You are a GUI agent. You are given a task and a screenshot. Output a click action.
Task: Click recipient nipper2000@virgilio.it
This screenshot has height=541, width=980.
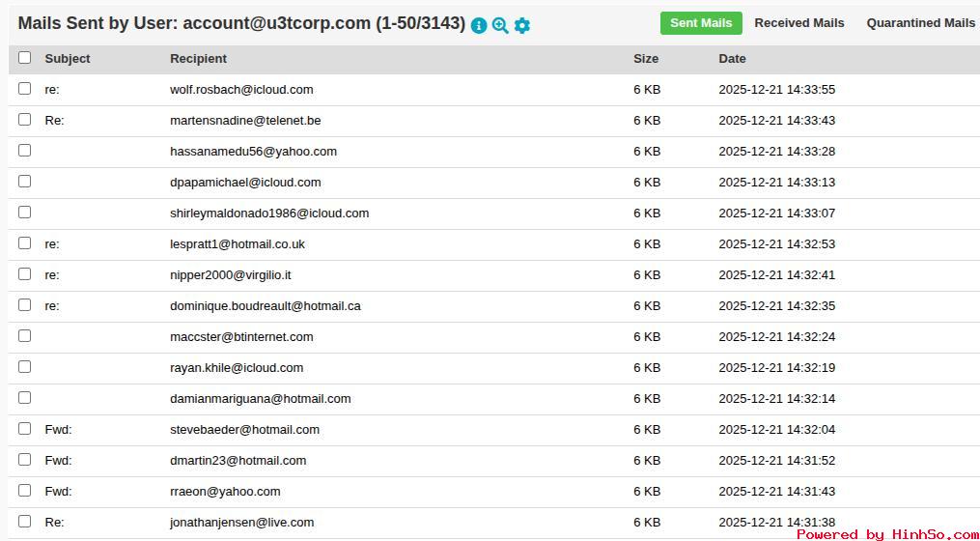pos(230,275)
